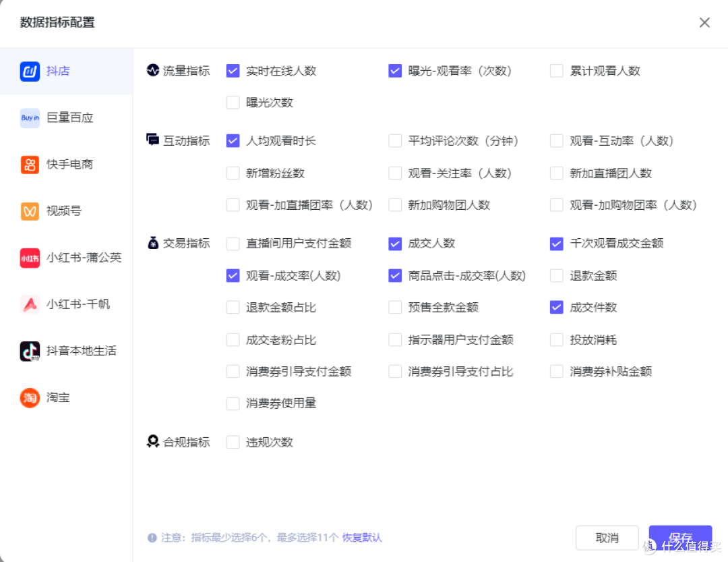Select 抖音本地生活 platform tab
Image resolution: width=728 pixels, height=562 pixels.
(66, 351)
